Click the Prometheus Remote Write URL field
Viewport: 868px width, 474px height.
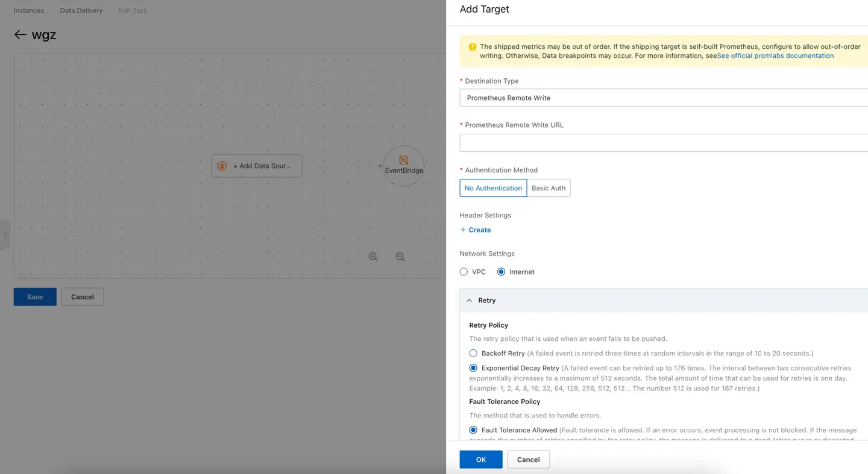pyautogui.click(x=663, y=143)
